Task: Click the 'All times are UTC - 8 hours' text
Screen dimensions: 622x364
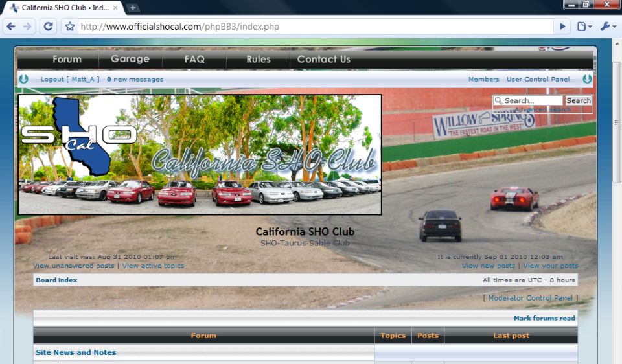Action: 529,280
